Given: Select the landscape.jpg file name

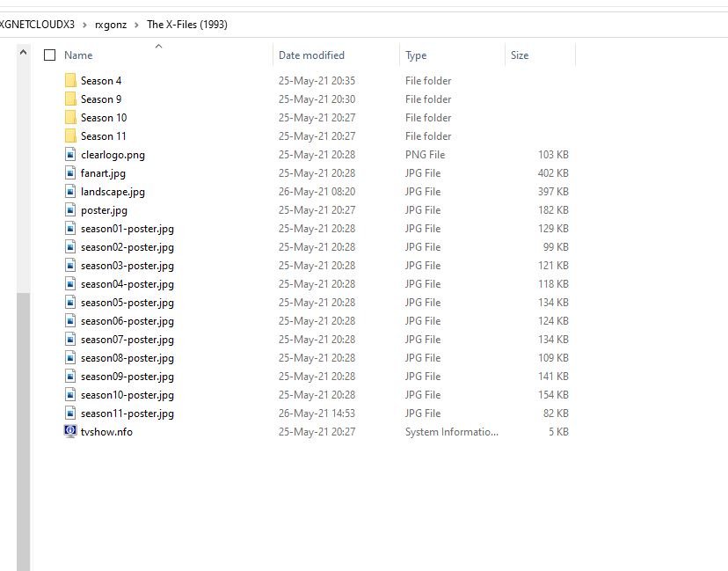Looking at the screenshot, I should pyautogui.click(x=113, y=192).
